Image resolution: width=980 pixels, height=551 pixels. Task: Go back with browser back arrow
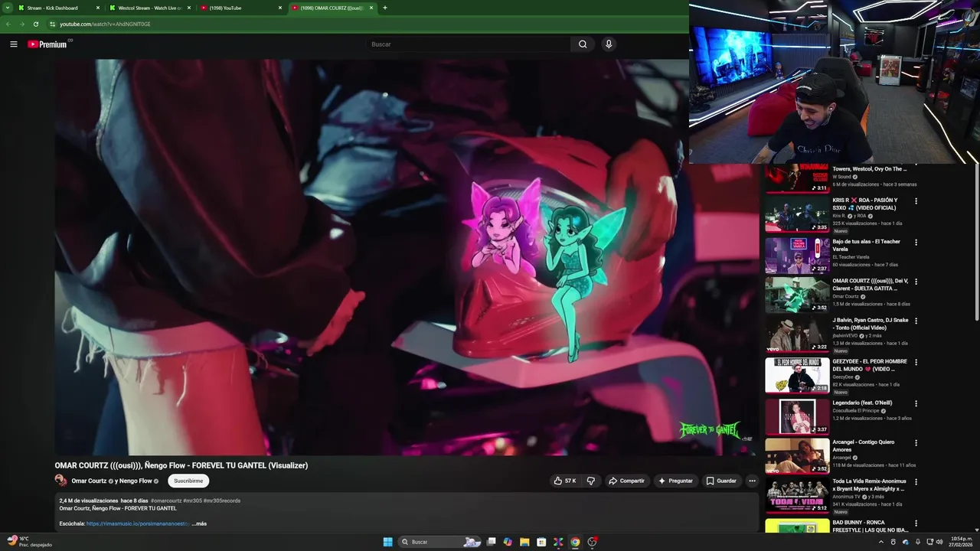tap(8, 24)
